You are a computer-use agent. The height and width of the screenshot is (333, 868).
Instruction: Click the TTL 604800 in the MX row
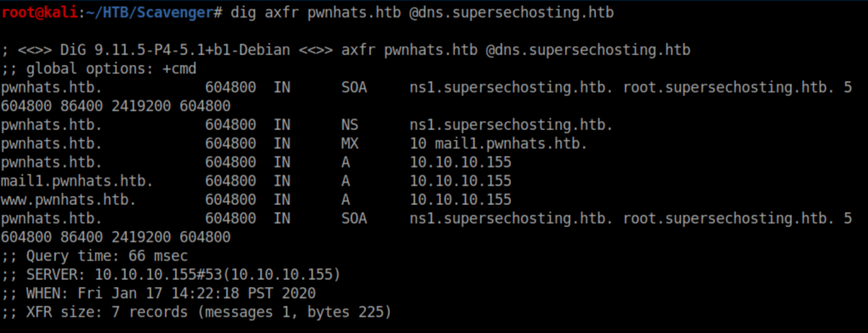[x=231, y=144]
